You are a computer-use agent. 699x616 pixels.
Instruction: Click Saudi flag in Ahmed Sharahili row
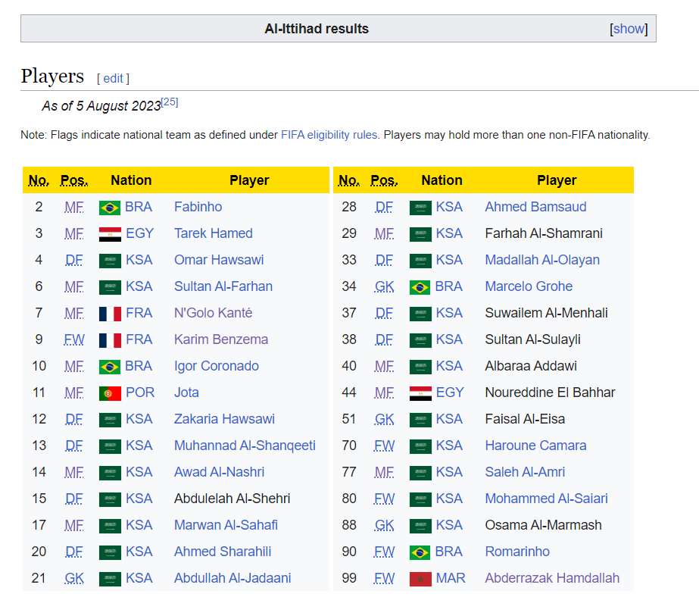pos(110,552)
